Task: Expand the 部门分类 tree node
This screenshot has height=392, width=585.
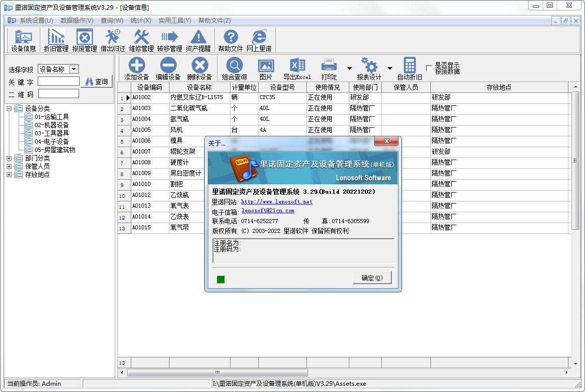Action: point(9,158)
